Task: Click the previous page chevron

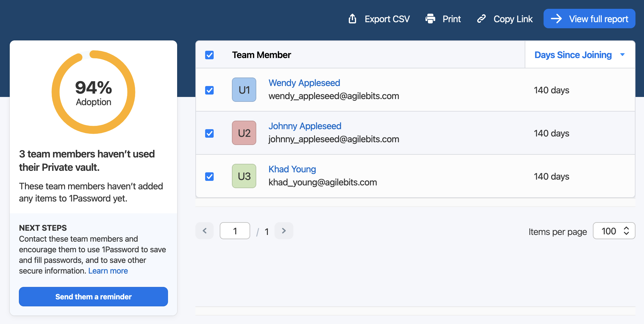Action: 204,231
